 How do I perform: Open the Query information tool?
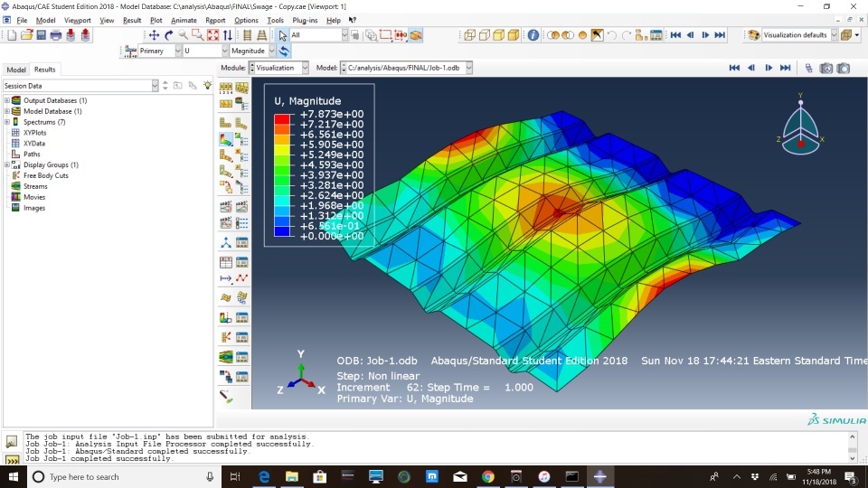coord(533,35)
